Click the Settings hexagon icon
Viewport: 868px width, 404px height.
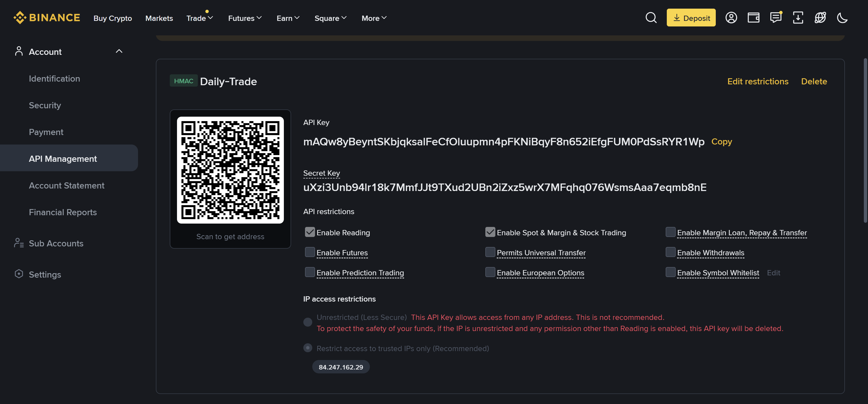pyautogui.click(x=19, y=274)
